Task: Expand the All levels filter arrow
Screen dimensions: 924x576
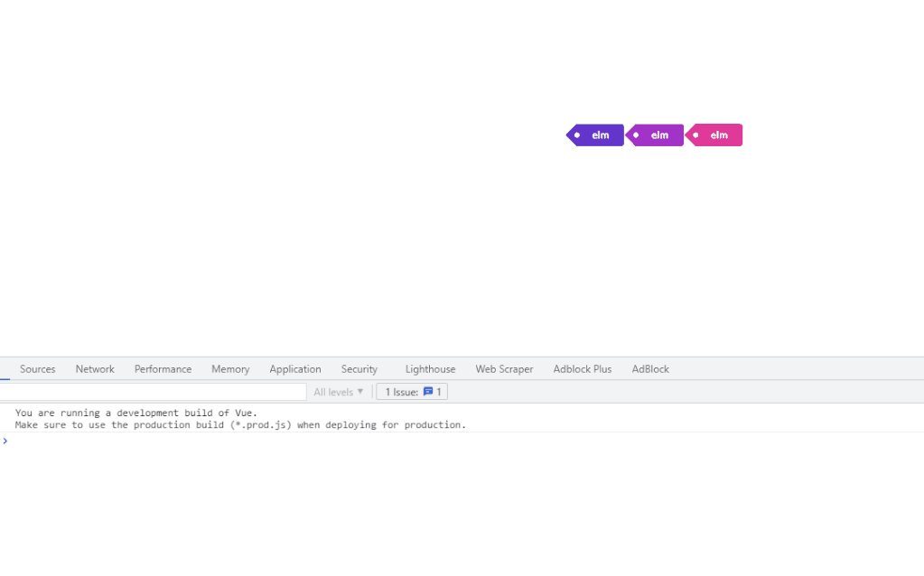Action: click(x=361, y=391)
